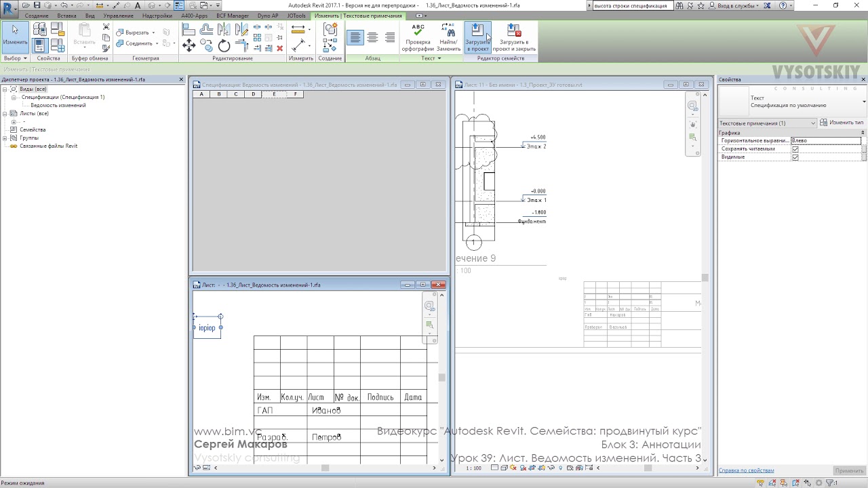
Task: Click the vertical scrollbar of the left sheet view
Action: (x=442, y=378)
